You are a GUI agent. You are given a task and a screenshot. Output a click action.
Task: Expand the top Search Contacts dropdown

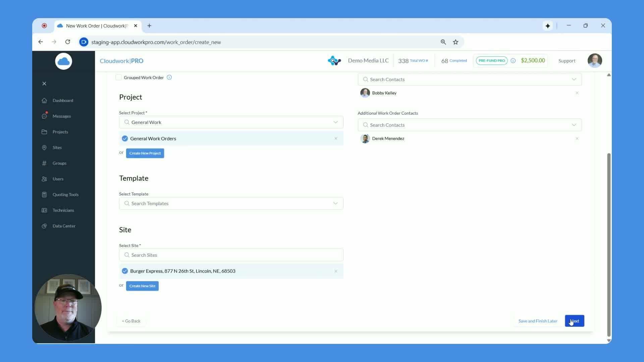[574, 79]
